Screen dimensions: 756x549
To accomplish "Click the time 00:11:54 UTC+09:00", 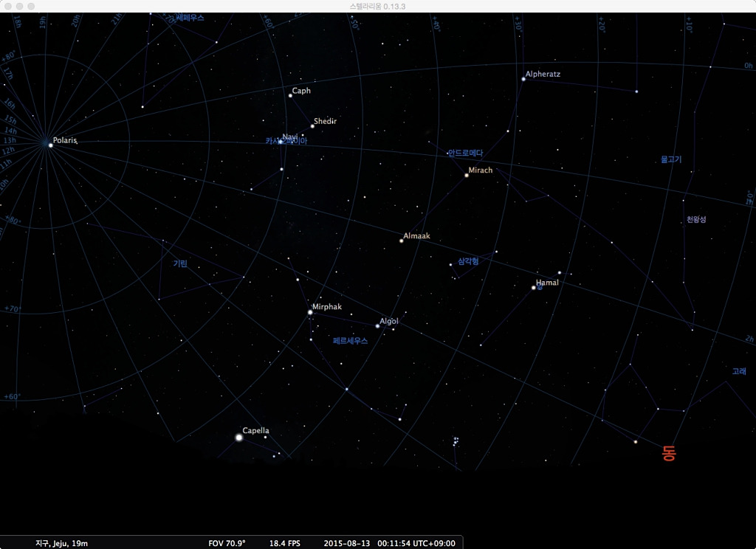I will click(416, 543).
